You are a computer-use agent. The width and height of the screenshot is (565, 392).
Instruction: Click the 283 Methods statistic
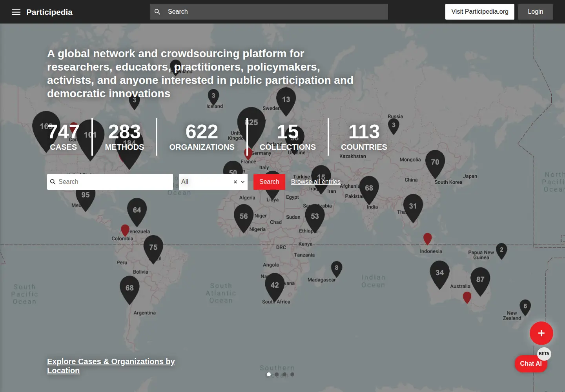click(x=124, y=137)
